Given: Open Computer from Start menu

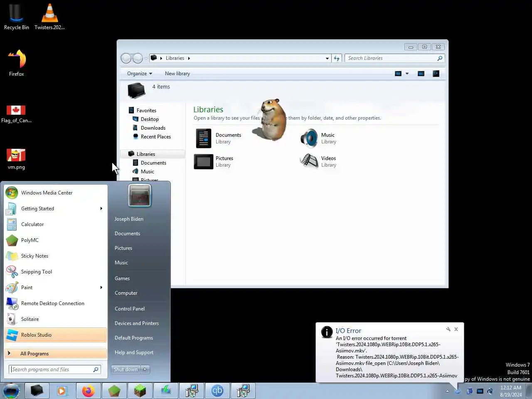Looking at the screenshot, I should pos(126,293).
